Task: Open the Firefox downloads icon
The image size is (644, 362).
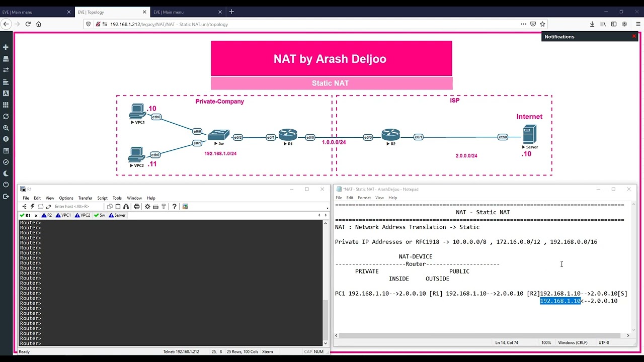Action: click(x=592, y=24)
